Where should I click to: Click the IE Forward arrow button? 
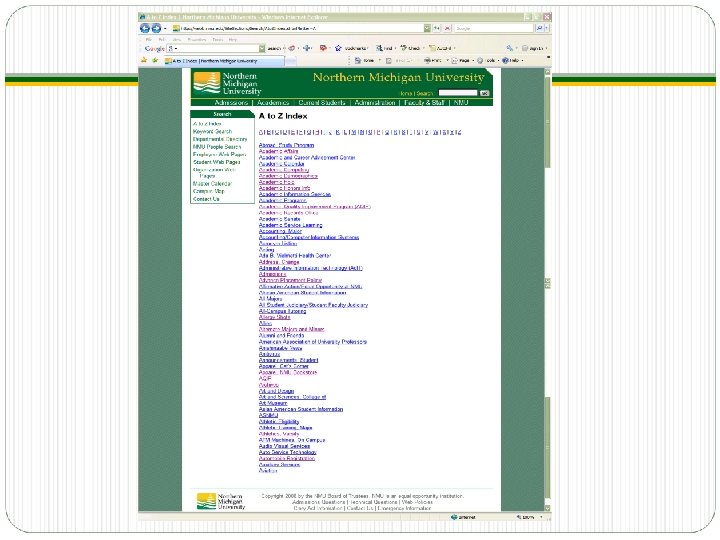coord(156,28)
